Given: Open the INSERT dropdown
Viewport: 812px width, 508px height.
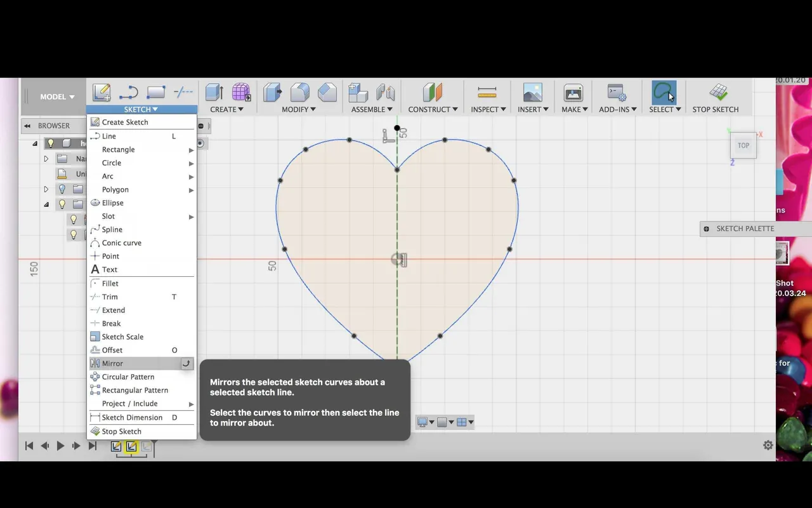Looking at the screenshot, I should pos(533,109).
